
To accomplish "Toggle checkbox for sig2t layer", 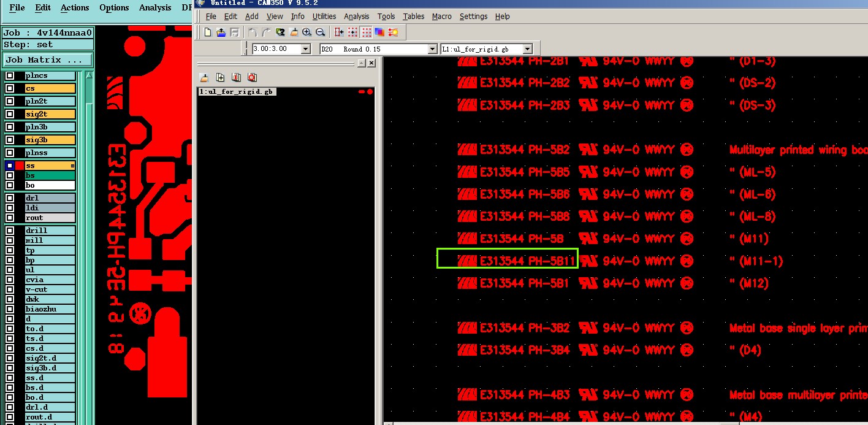I will coord(10,115).
